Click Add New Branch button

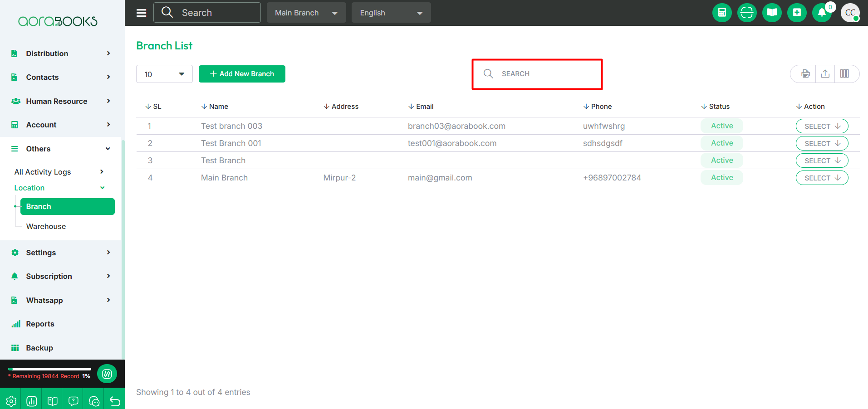click(x=242, y=74)
